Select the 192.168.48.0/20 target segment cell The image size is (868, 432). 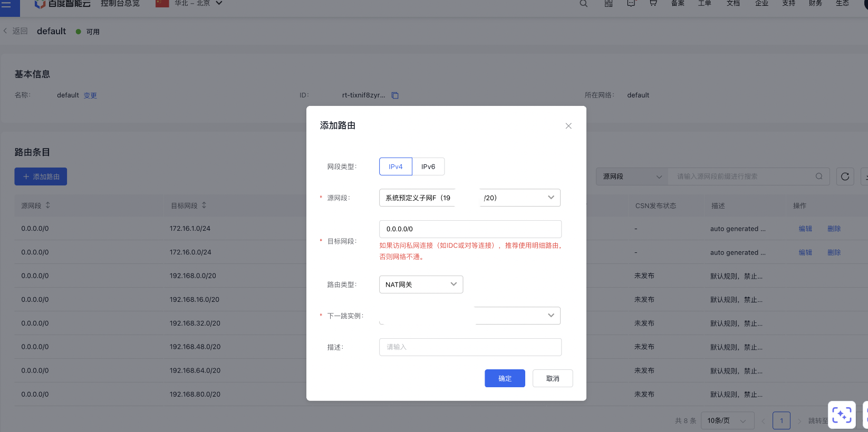pyautogui.click(x=195, y=347)
